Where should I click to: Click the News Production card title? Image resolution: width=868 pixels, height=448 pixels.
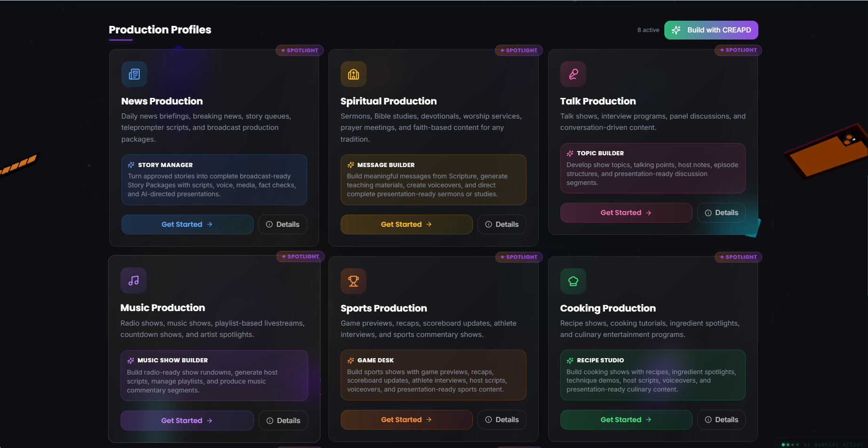(162, 101)
